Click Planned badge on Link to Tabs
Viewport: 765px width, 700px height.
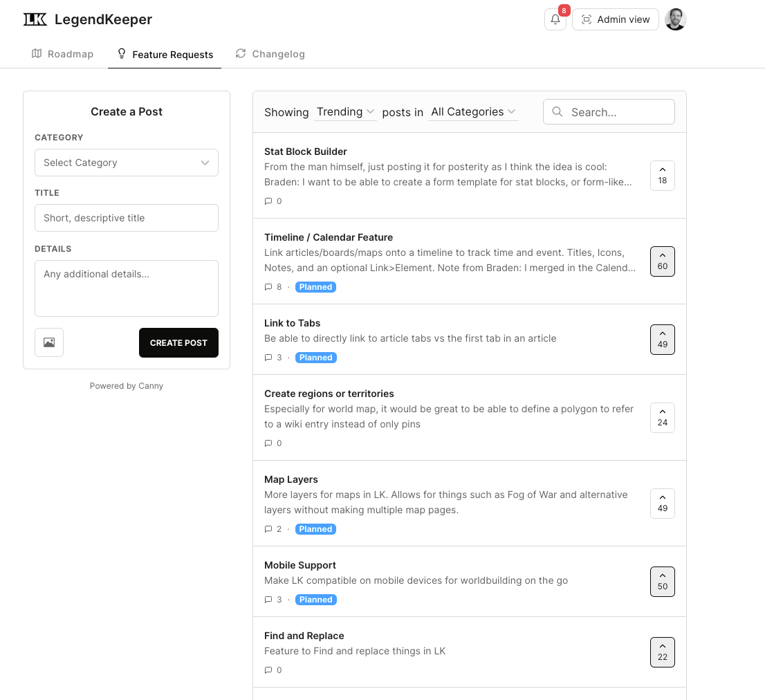pos(315,358)
